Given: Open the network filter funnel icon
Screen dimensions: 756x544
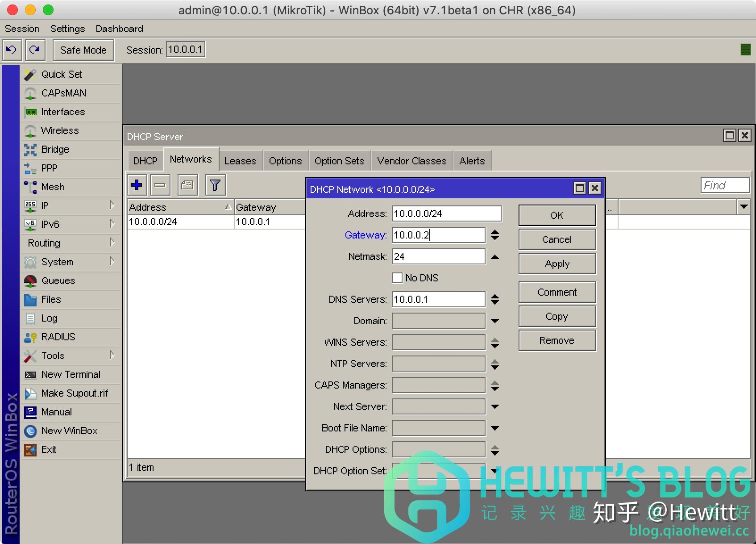Looking at the screenshot, I should coord(215,184).
